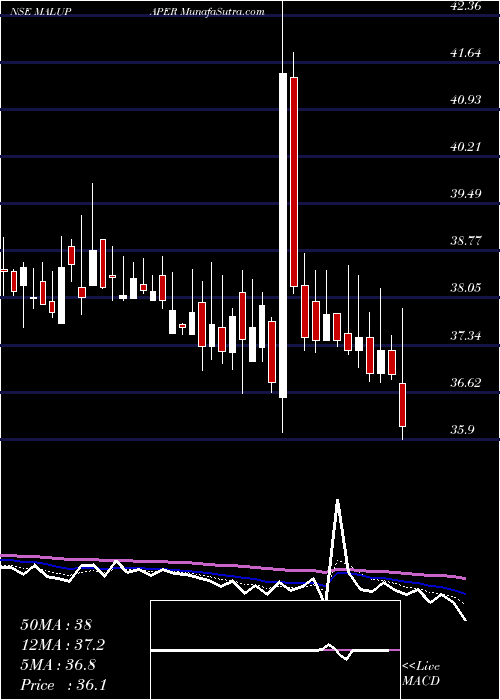This screenshot has height=700, width=500.
Task: Click the 38.77 price axis label
Action: [466, 241]
